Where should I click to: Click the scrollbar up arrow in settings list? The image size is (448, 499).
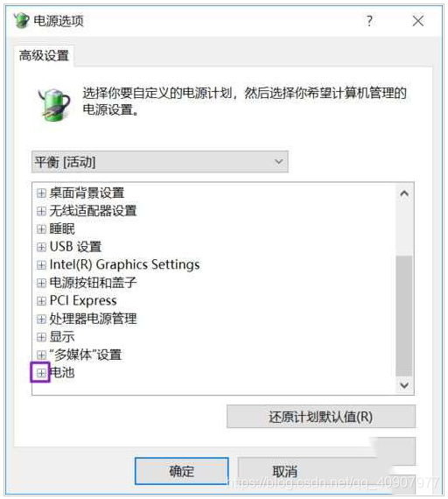[x=404, y=193]
